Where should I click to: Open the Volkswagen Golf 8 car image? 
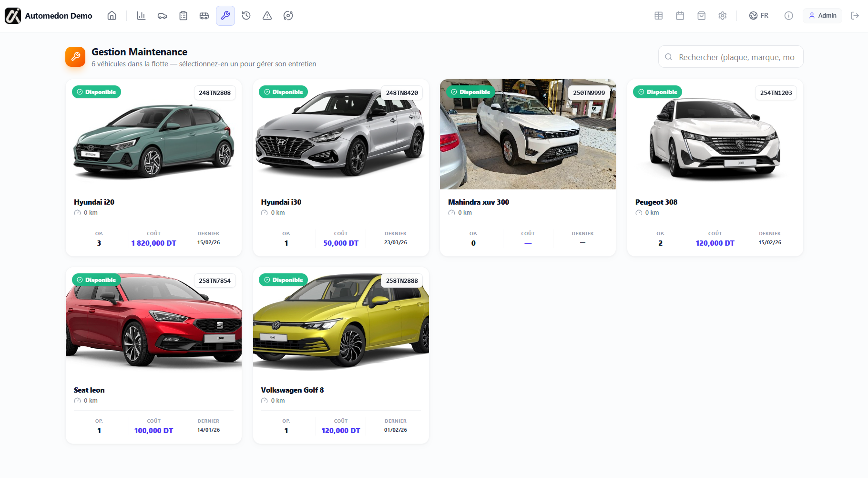(341, 322)
